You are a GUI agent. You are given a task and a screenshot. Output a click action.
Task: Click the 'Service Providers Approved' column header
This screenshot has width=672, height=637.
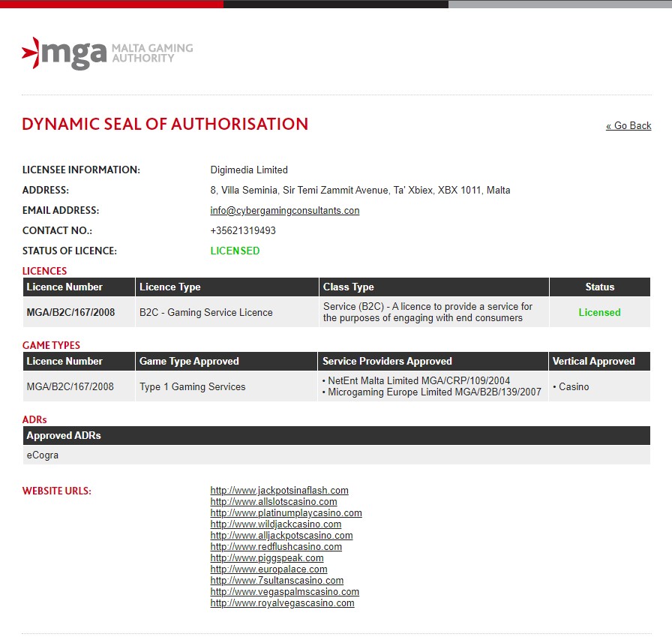[433, 362]
